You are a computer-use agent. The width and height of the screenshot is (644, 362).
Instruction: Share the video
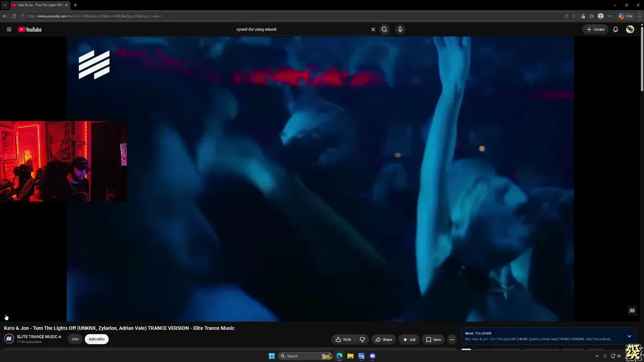pyautogui.click(x=384, y=339)
